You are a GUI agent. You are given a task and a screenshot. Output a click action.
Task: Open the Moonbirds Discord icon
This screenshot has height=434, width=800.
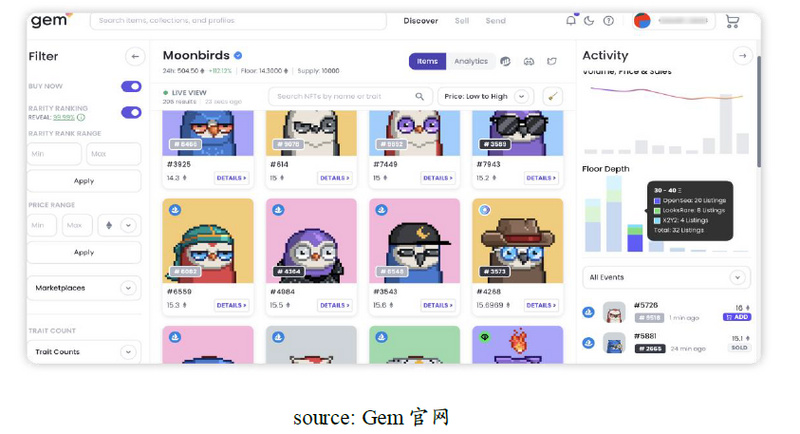(529, 61)
